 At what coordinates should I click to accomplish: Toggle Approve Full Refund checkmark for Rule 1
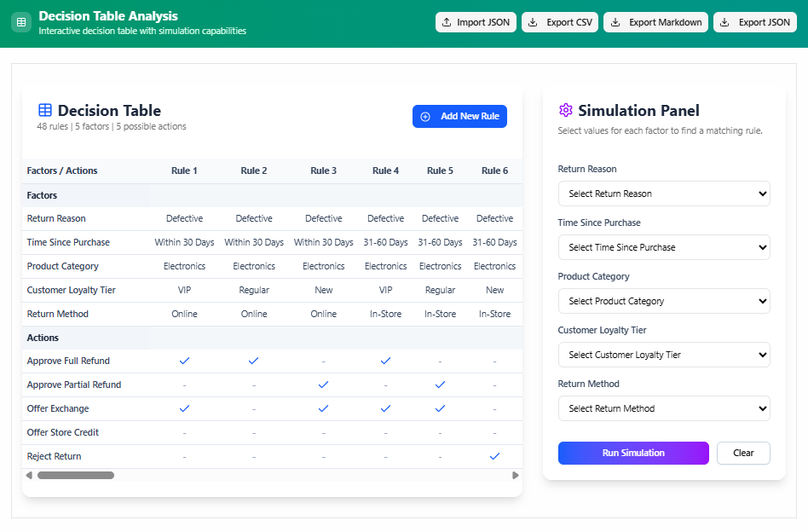(x=184, y=361)
